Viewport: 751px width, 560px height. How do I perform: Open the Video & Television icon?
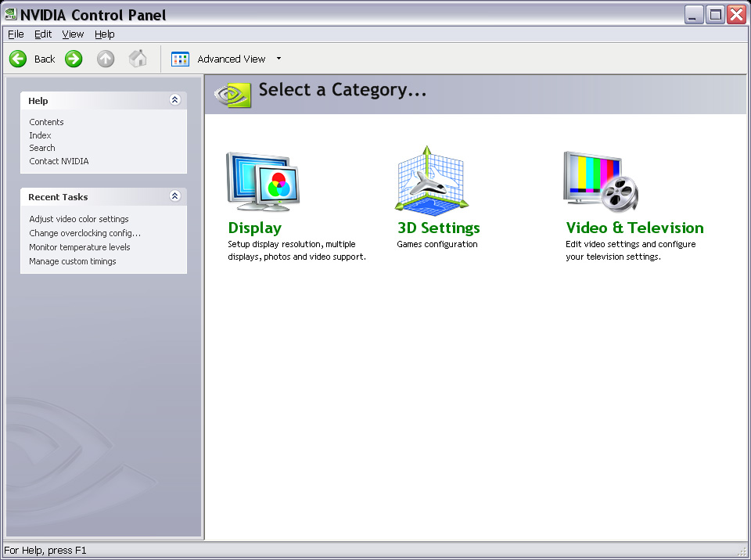(x=601, y=181)
